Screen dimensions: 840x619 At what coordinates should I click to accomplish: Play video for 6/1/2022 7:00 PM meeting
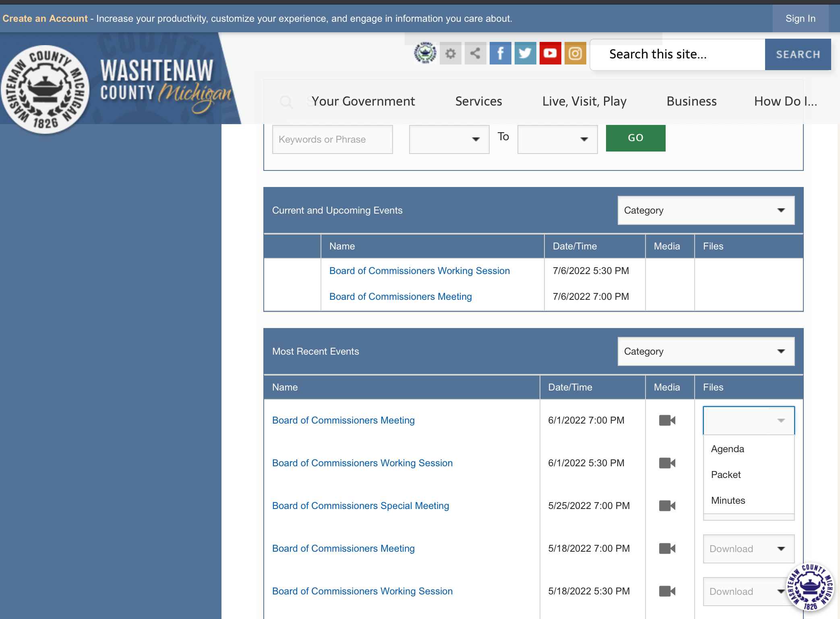667,420
